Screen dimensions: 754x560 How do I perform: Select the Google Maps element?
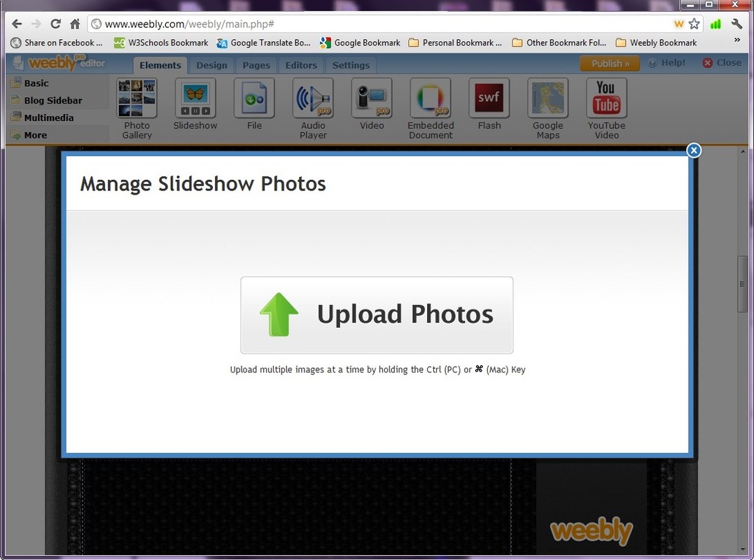(x=548, y=98)
